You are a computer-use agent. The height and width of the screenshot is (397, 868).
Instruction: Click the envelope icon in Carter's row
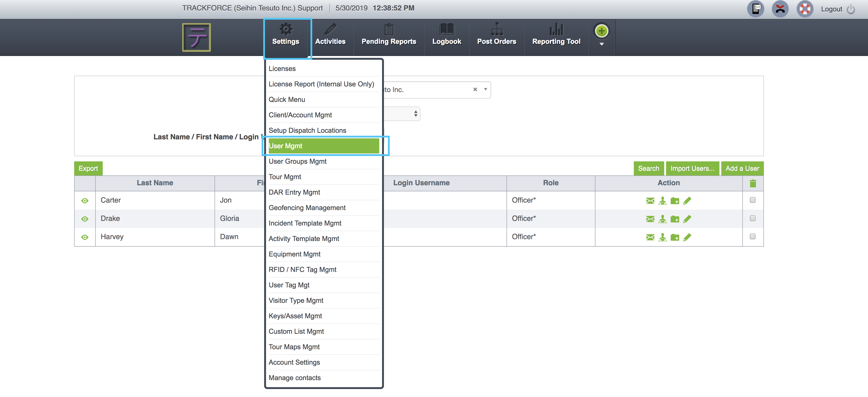(x=650, y=201)
